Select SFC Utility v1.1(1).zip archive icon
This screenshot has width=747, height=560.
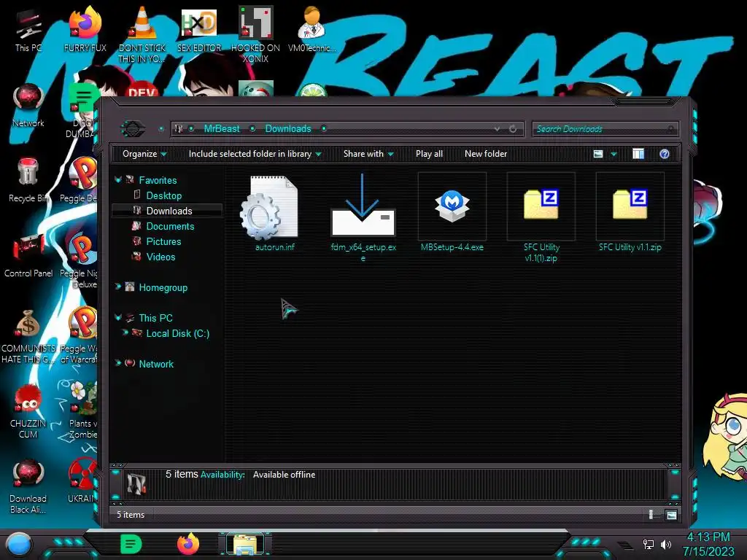(x=541, y=204)
